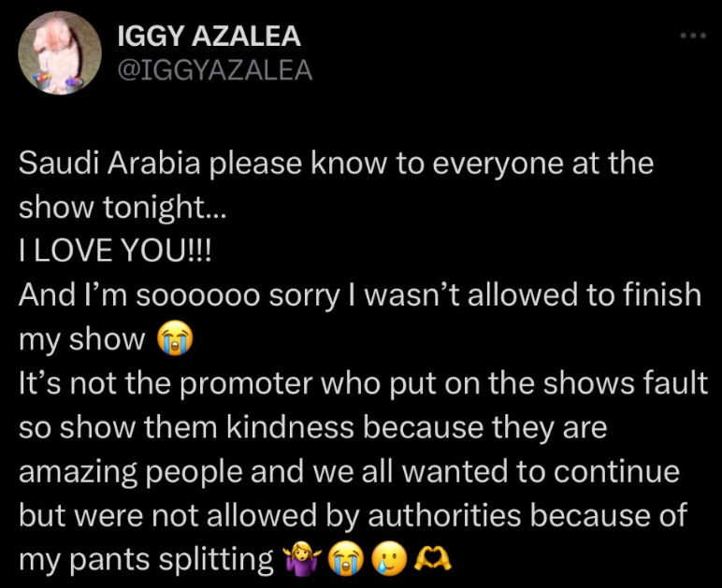Click the smiling face with tear emoji
Image resolution: width=722 pixels, height=588 pixels.
coord(389,560)
